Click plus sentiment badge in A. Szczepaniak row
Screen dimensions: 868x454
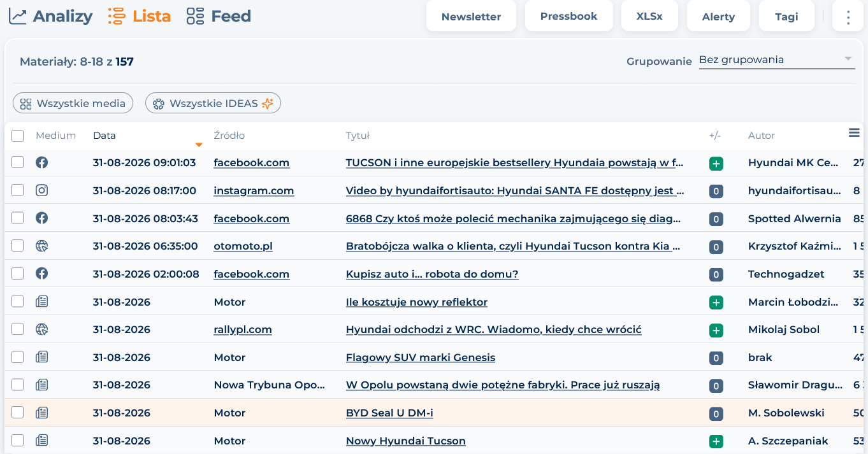[x=716, y=441]
